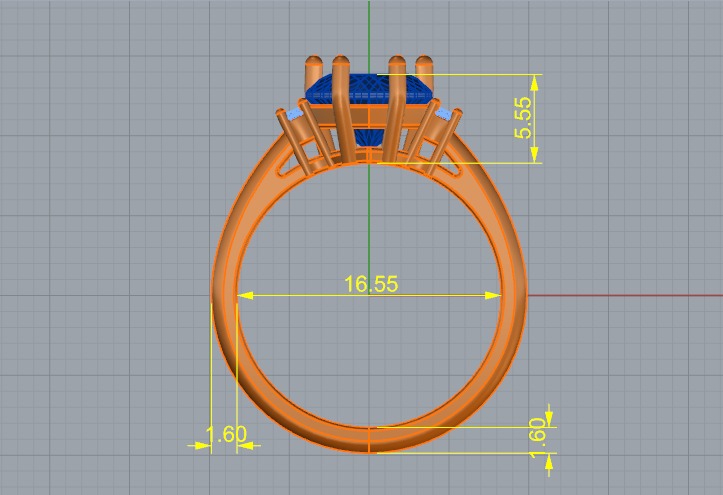Select the "16.55" inner diameter dimension text
The image size is (723, 495).
[x=371, y=284]
